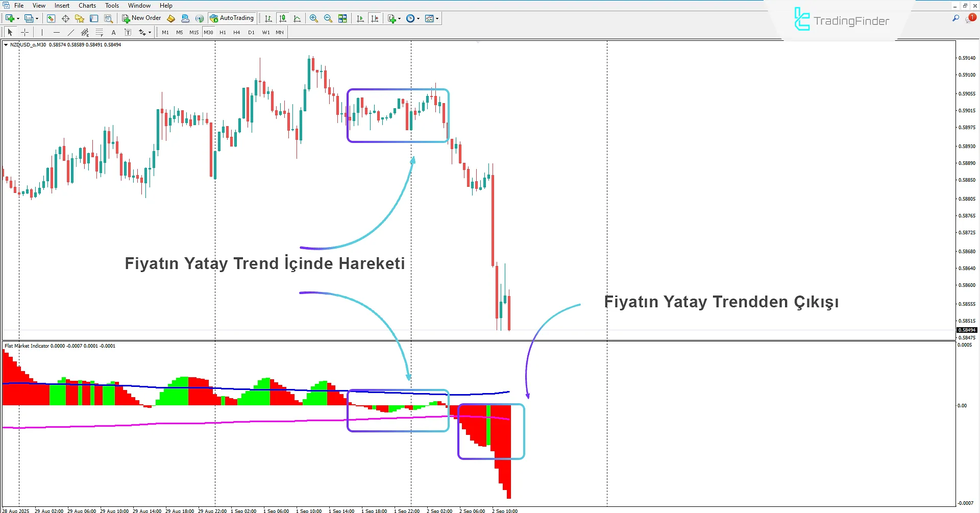Screen dimensions: 980x513
Task: Draw a horizontal line on the chart
Action: pos(57,32)
